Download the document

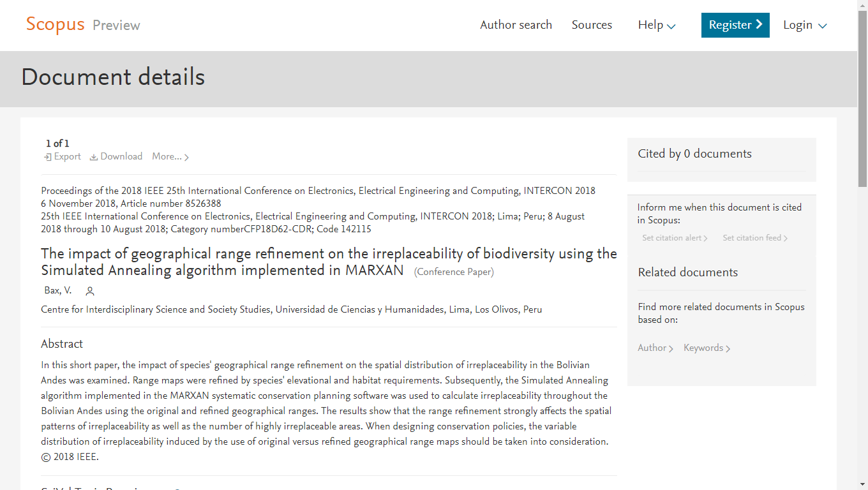tap(116, 156)
